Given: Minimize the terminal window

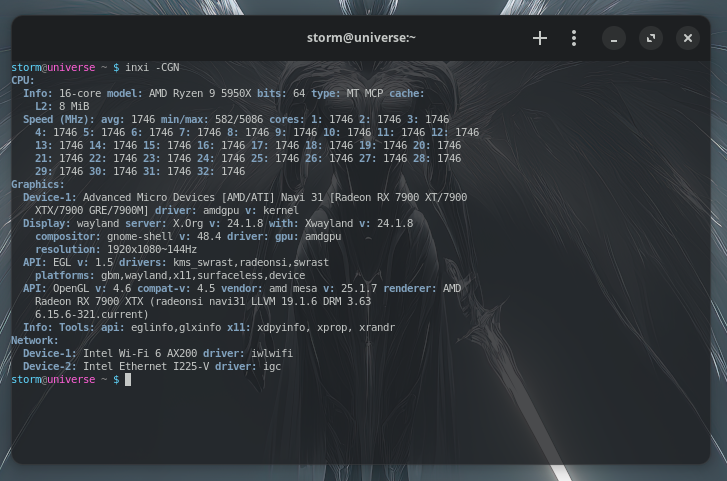Looking at the screenshot, I should (x=614, y=38).
